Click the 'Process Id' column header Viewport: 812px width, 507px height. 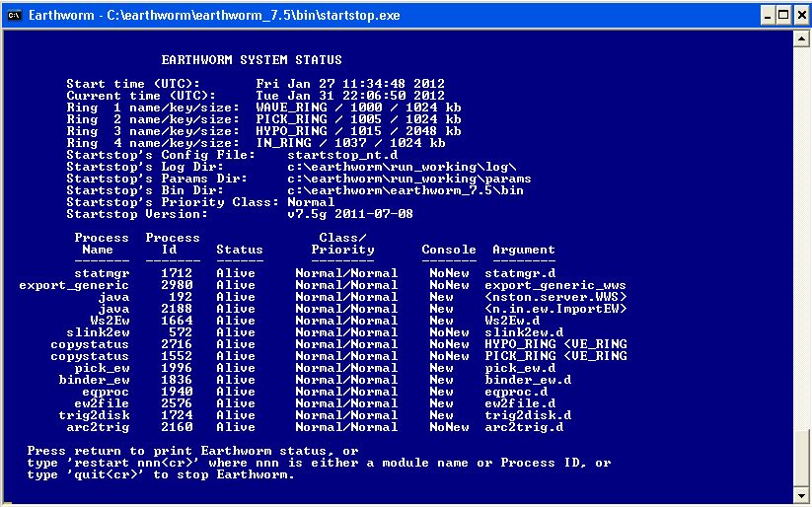click(173, 244)
